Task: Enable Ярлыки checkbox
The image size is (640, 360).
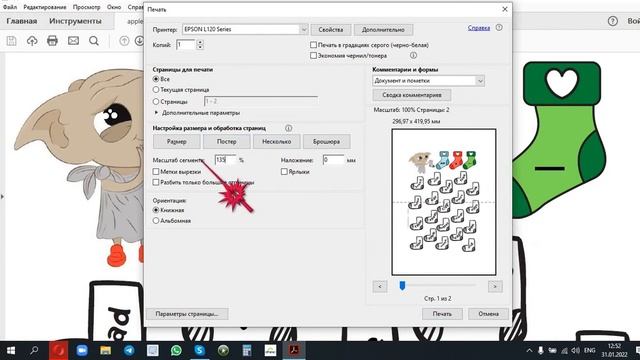Action: pyautogui.click(x=284, y=172)
